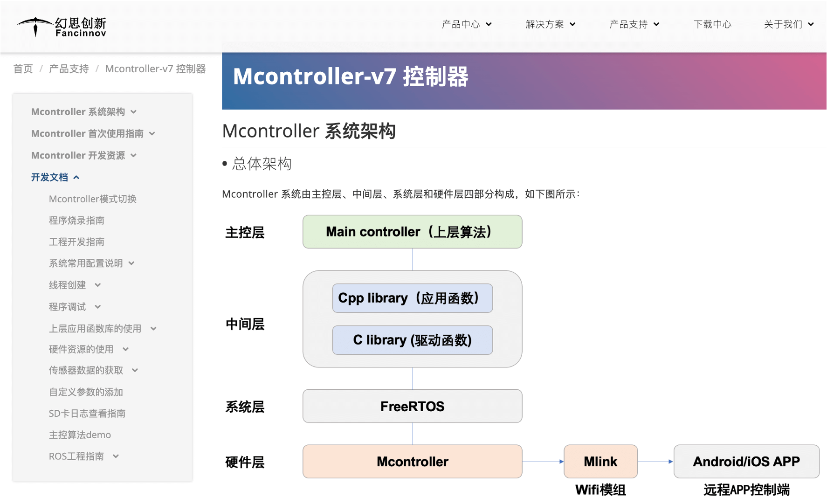The image size is (827, 504).
Task: Expand 程序调试 submenu arrow
Action: (97, 307)
